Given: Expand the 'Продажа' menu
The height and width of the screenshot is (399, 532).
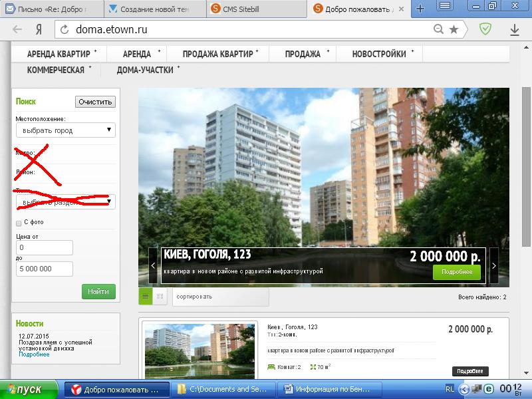Looking at the screenshot, I should (x=303, y=54).
